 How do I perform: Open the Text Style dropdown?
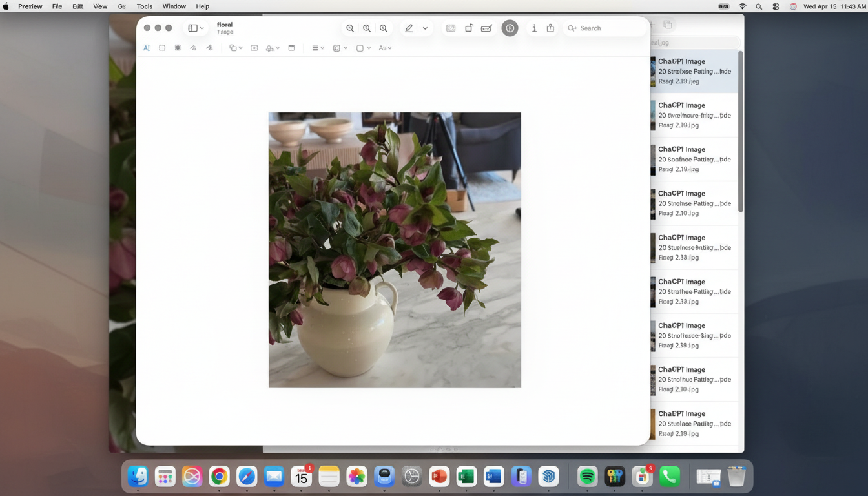coord(385,48)
